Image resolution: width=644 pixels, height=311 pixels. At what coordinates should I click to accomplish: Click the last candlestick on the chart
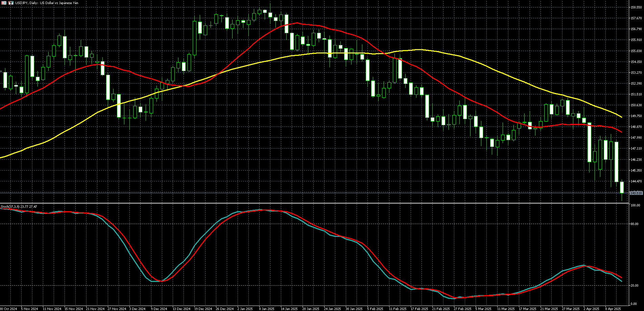pyautogui.click(x=622, y=187)
